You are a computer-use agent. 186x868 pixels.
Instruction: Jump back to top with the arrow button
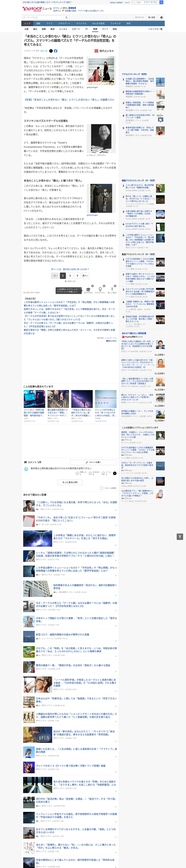(180, 537)
